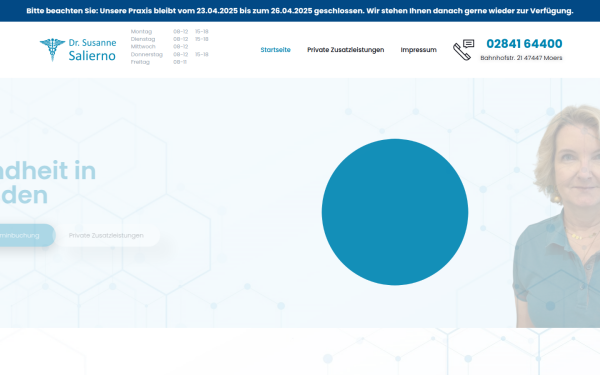Click the Mittwoch opening hours row
This screenshot has height=375, width=600.
click(x=160, y=47)
